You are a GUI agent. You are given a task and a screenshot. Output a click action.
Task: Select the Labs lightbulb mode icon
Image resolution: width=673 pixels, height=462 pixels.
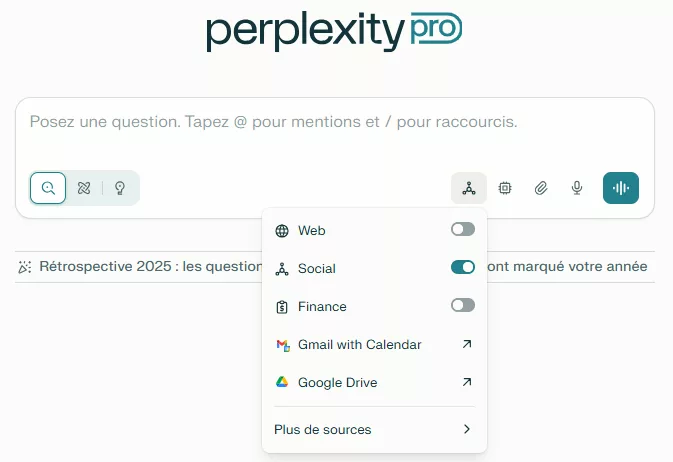tap(120, 188)
